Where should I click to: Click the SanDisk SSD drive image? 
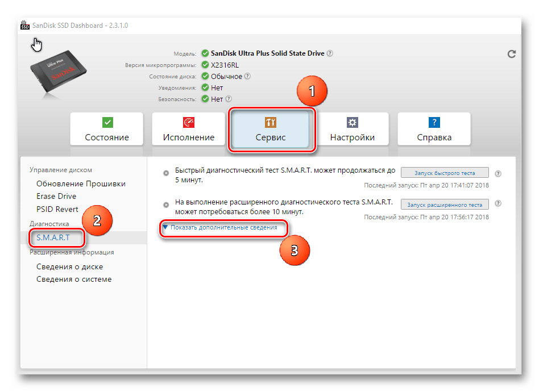(58, 72)
